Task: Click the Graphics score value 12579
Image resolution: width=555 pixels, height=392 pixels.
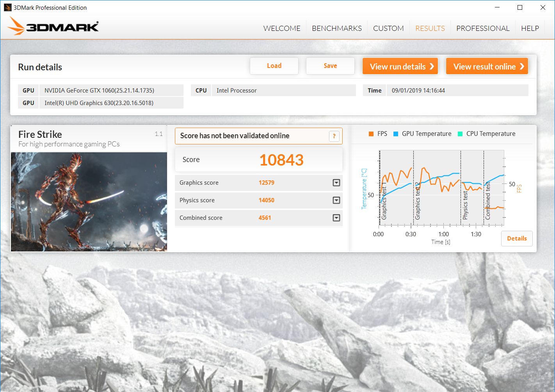Action: 267,183
